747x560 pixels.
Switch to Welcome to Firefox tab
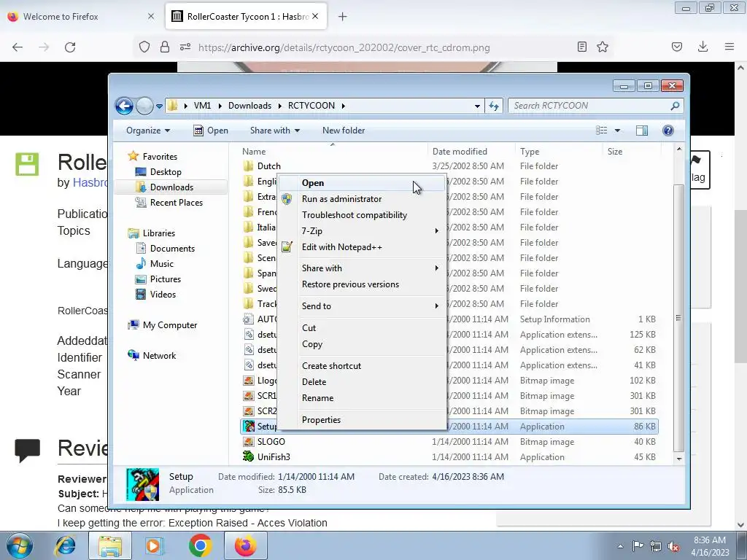[x=81, y=17]
